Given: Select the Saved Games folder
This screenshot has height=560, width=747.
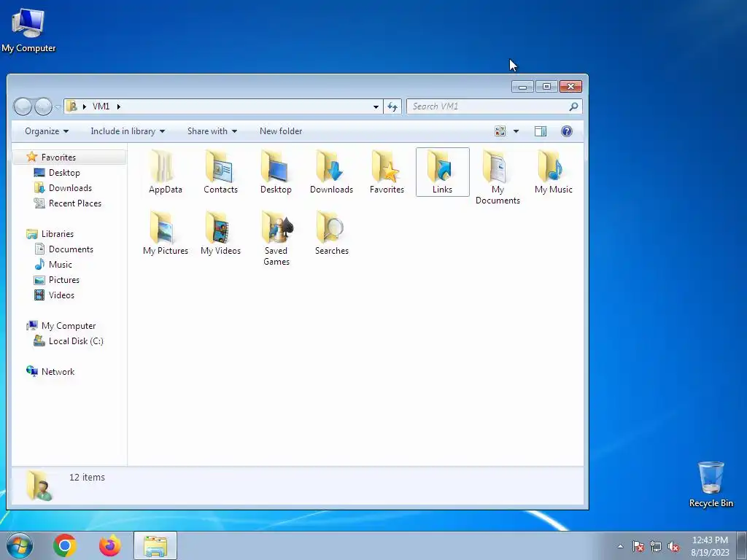Looking at the screenshot, I should click(x=276, y=238).
